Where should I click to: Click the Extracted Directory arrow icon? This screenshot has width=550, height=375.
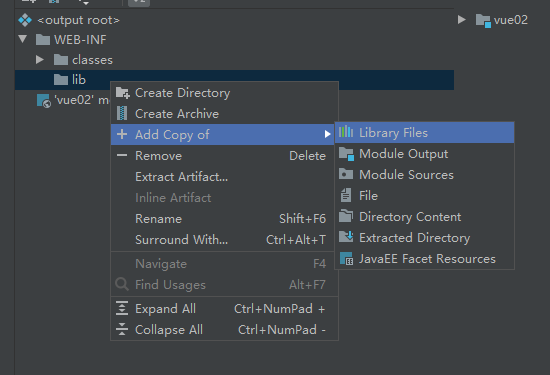tap(346, 237)
